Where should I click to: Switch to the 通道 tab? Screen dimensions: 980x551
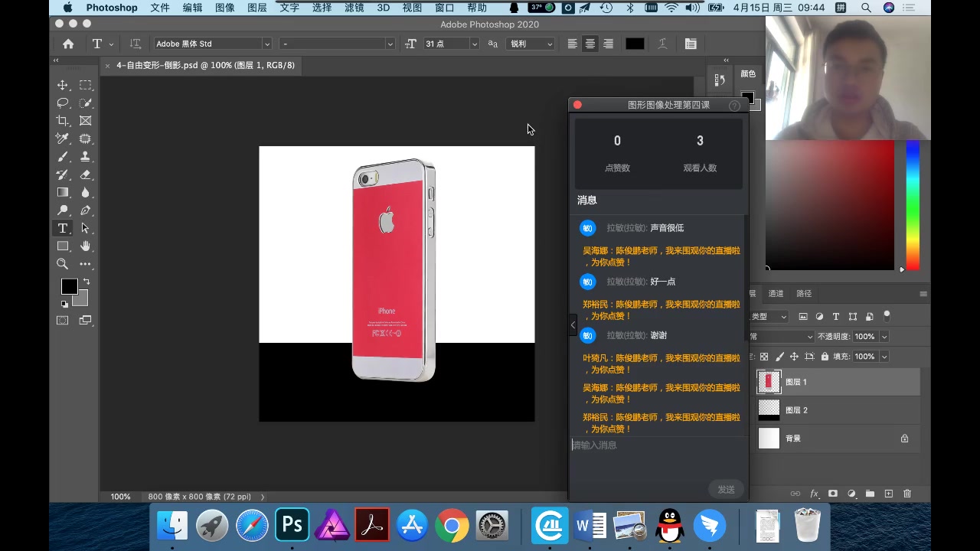point(776,293)
